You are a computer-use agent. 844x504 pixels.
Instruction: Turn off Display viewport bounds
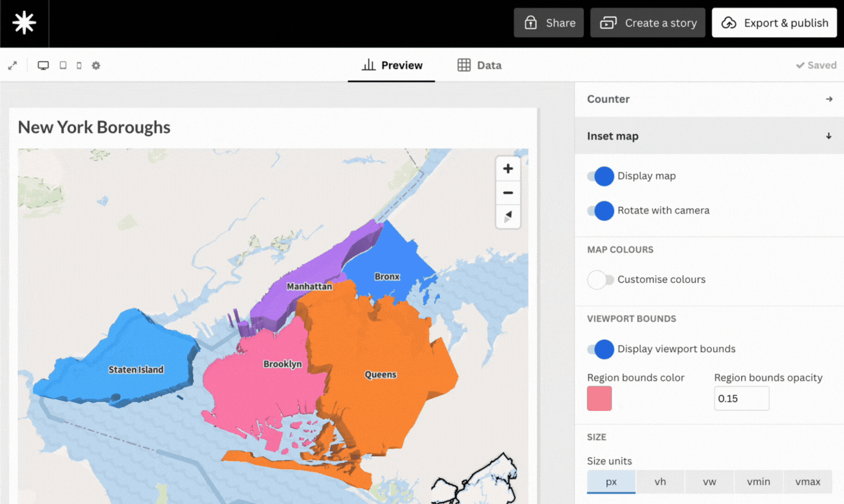(x=601, y=349)
